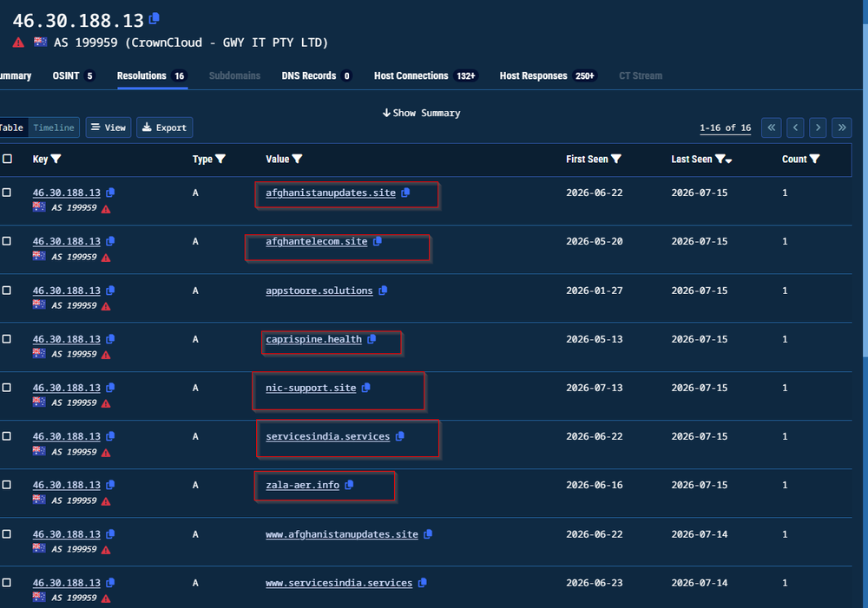
Task: Copy www.afghanistanupdates.site domain value
Action: click(427, 534)
